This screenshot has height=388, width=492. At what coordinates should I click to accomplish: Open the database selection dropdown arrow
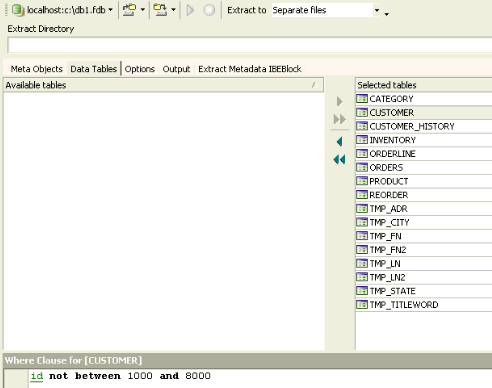110,10
